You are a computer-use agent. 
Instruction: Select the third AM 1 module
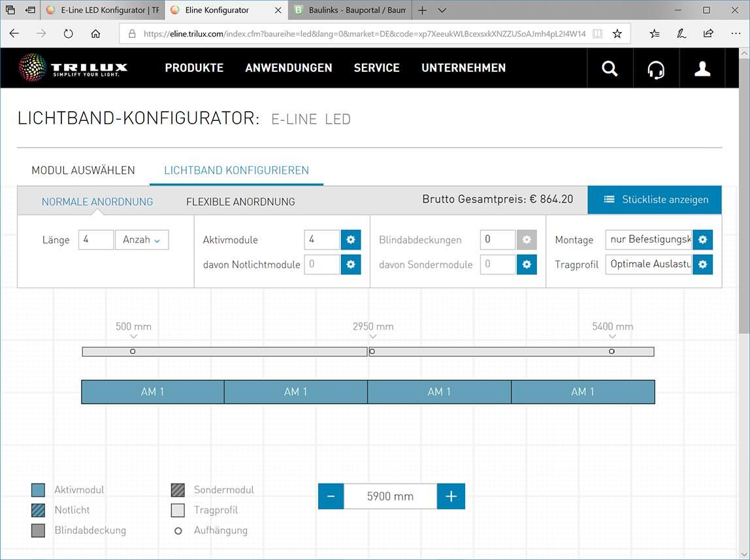[x=439, y=392]
